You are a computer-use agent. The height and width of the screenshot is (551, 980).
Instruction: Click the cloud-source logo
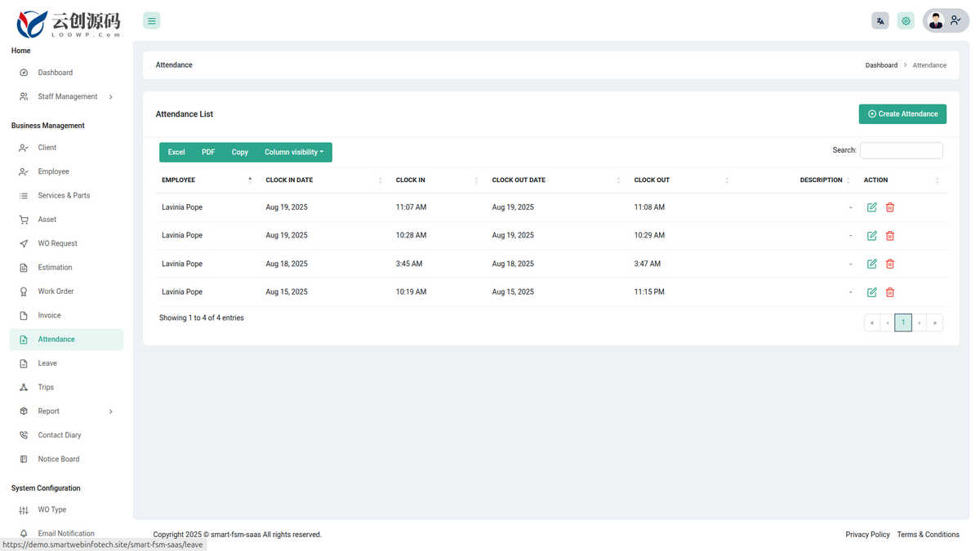pos(69,24)
